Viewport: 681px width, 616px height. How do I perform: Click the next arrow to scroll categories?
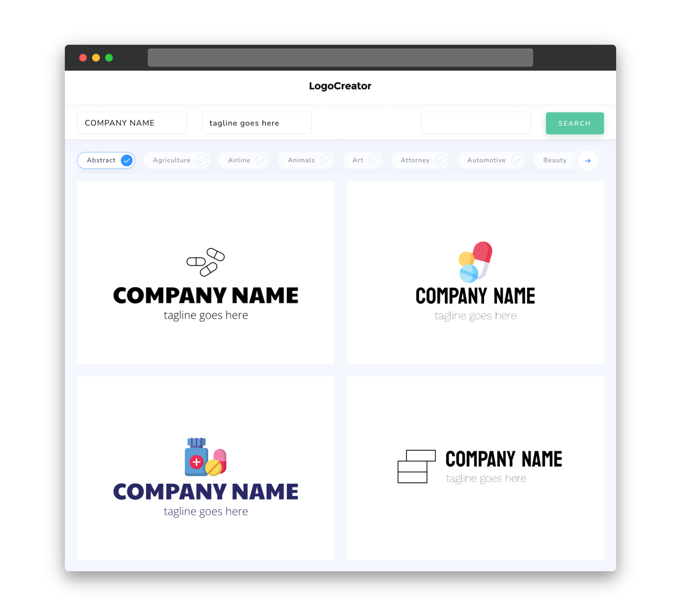pos(588,160)
